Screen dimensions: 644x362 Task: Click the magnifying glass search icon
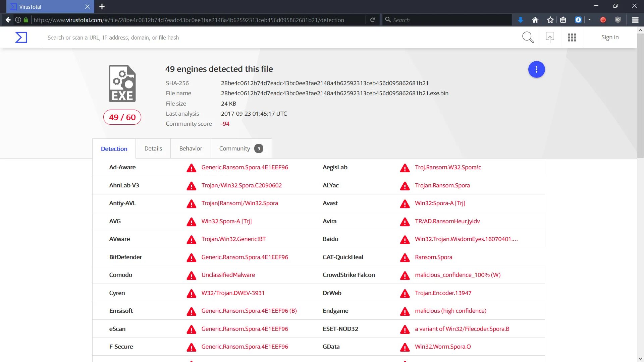(528, 37)
